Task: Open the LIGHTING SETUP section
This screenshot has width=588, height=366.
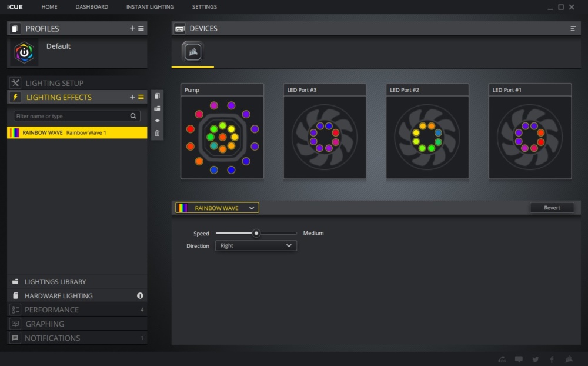Action: tap(77, 83)
